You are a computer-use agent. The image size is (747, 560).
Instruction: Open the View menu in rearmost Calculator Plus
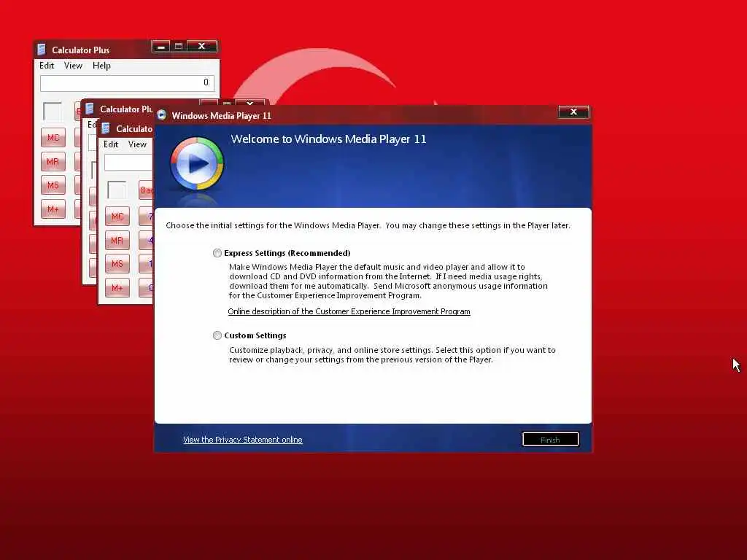point(74,66)
